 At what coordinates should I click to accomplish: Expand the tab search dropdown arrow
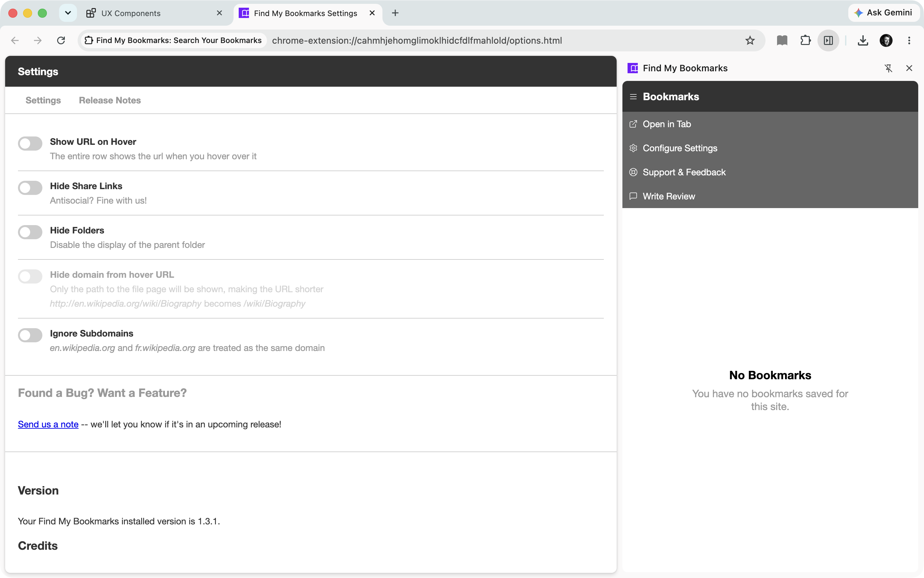tap(68, 13)
